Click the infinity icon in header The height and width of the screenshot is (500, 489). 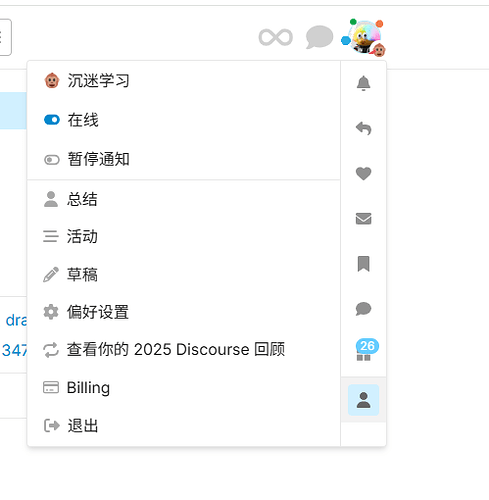[x=276, y=37]
